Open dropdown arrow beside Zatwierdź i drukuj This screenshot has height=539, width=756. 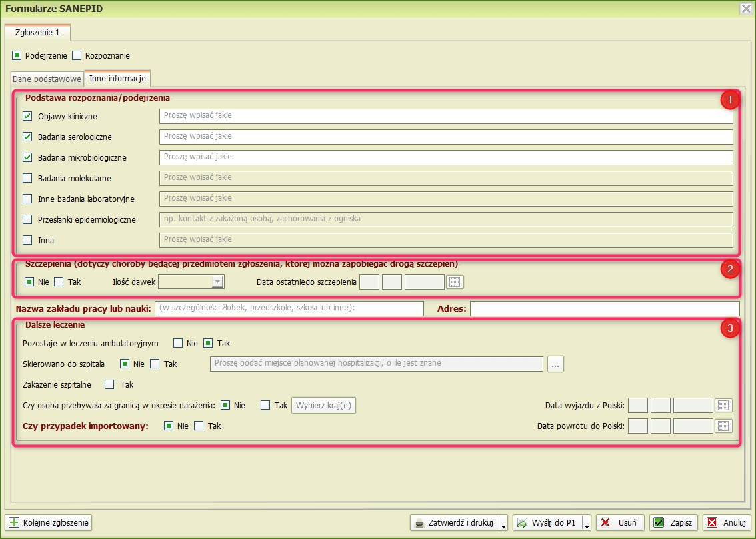click(x=503, y=524)
